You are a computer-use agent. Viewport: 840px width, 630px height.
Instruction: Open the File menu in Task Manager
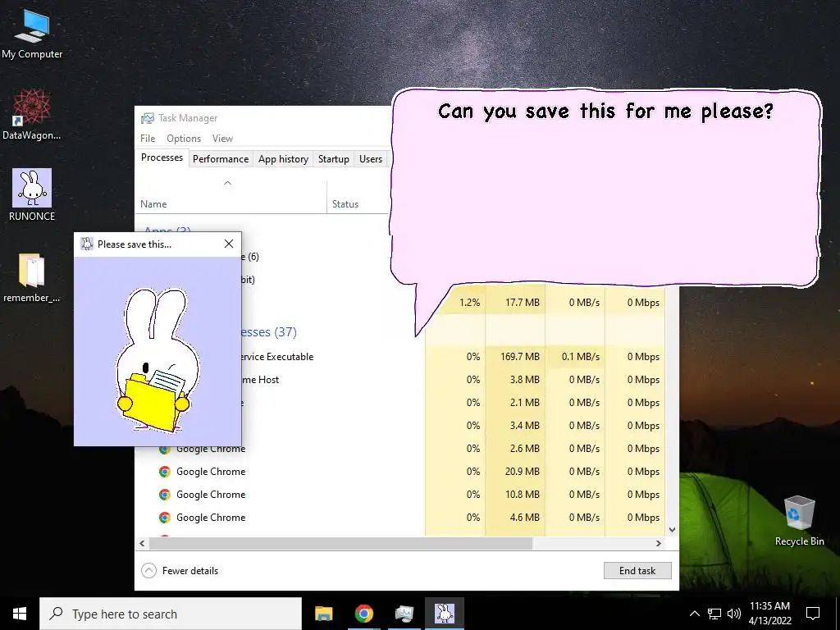coord(148,138)
